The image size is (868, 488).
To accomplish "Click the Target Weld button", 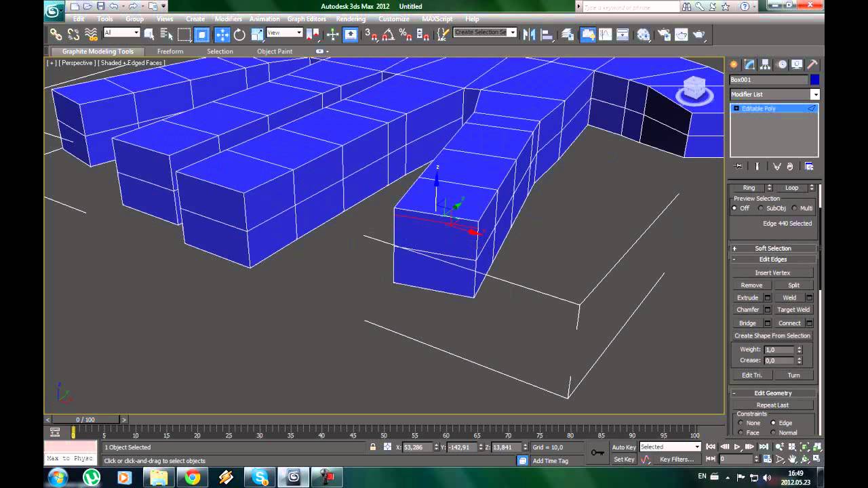I will pos(793,310).
